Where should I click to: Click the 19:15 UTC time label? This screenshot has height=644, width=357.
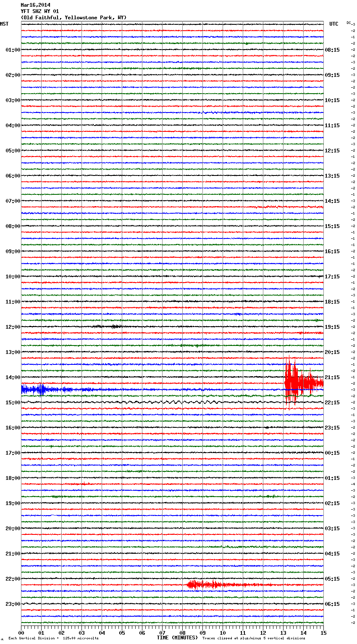332,327
